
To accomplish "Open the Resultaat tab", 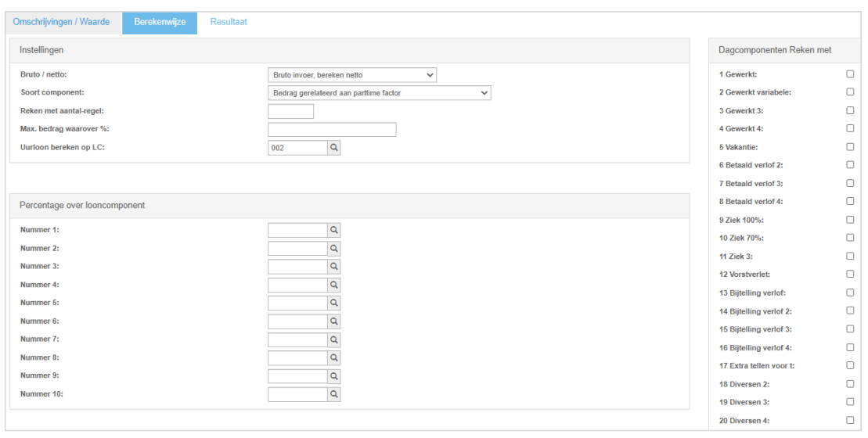I will [229, 22].
